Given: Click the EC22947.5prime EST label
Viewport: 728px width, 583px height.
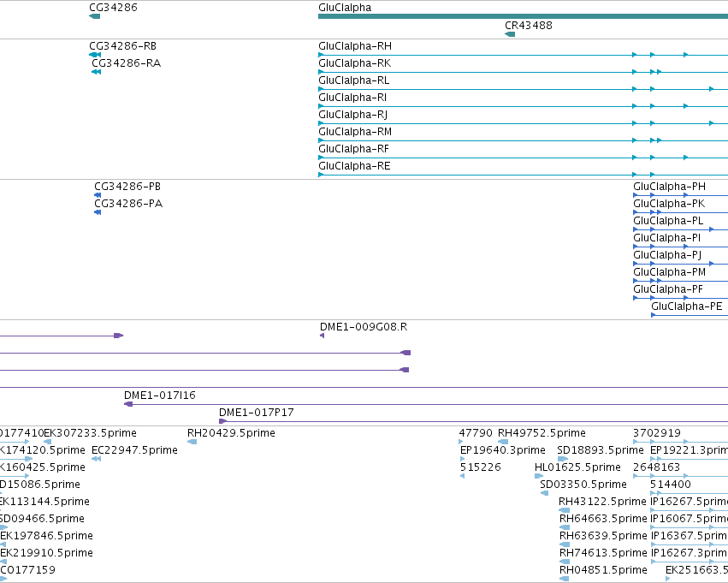Looking at the screenshot, I should (x=134, y=450).
